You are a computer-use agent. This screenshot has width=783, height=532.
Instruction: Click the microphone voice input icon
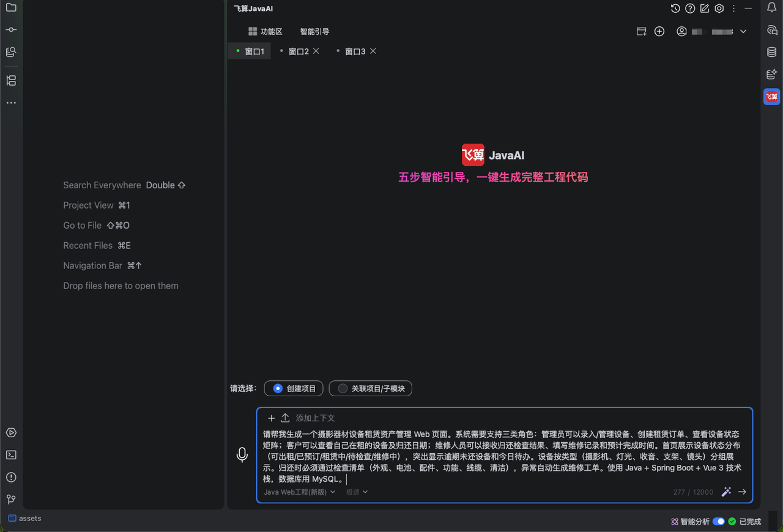click(x=242, y=454)
